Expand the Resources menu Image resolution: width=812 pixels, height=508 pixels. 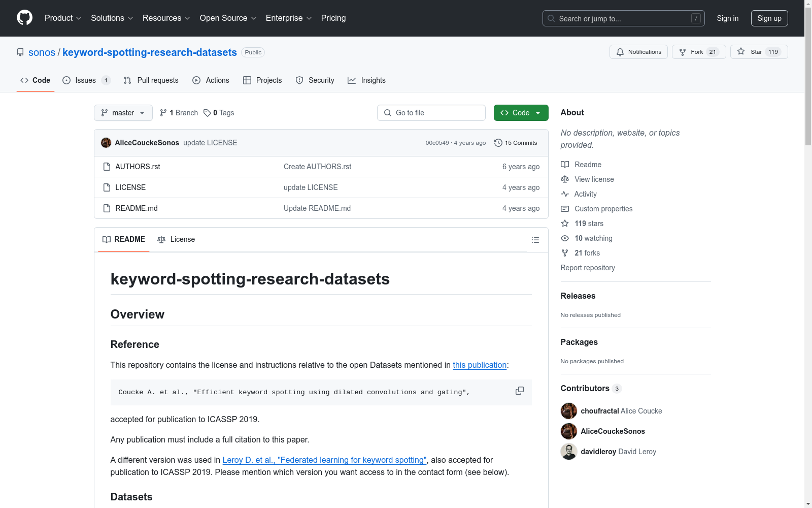click(x=166, y=18)
